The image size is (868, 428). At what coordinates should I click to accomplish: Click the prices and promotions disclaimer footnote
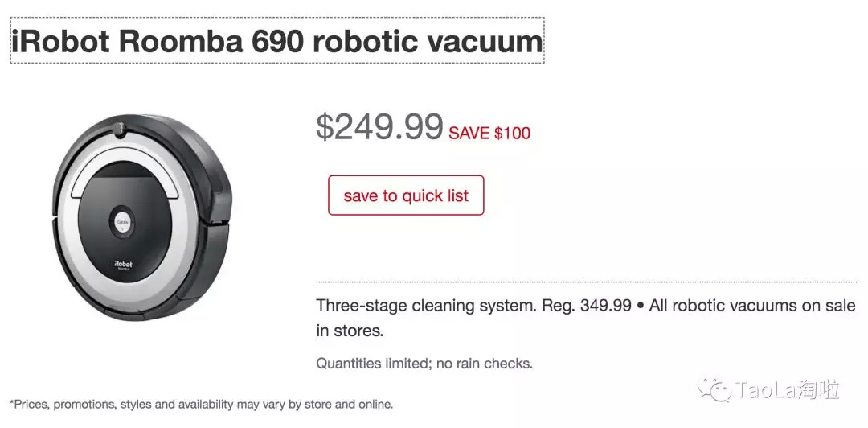pyautogui.click(x=201, y=404)
